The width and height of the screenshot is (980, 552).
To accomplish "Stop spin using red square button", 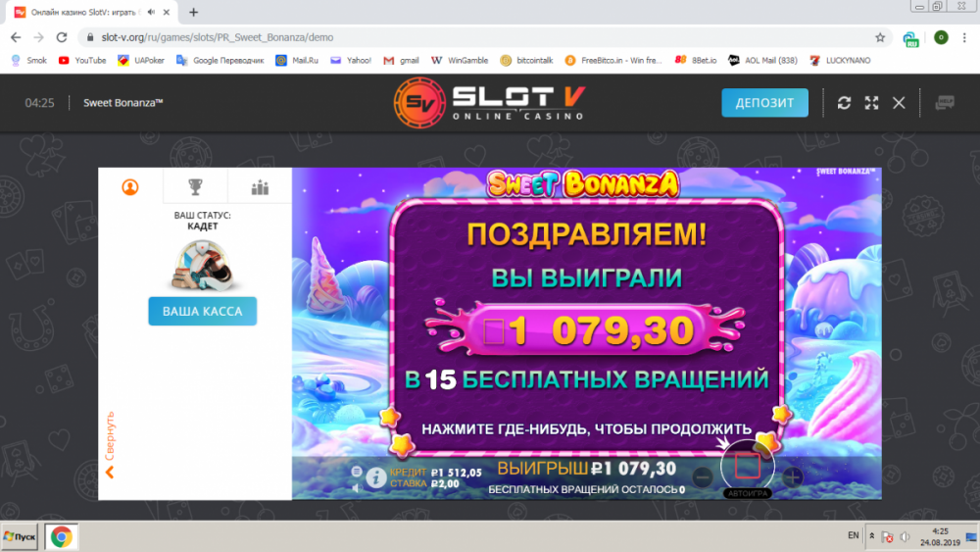I will pyautogui.click(x=748, y=467).
